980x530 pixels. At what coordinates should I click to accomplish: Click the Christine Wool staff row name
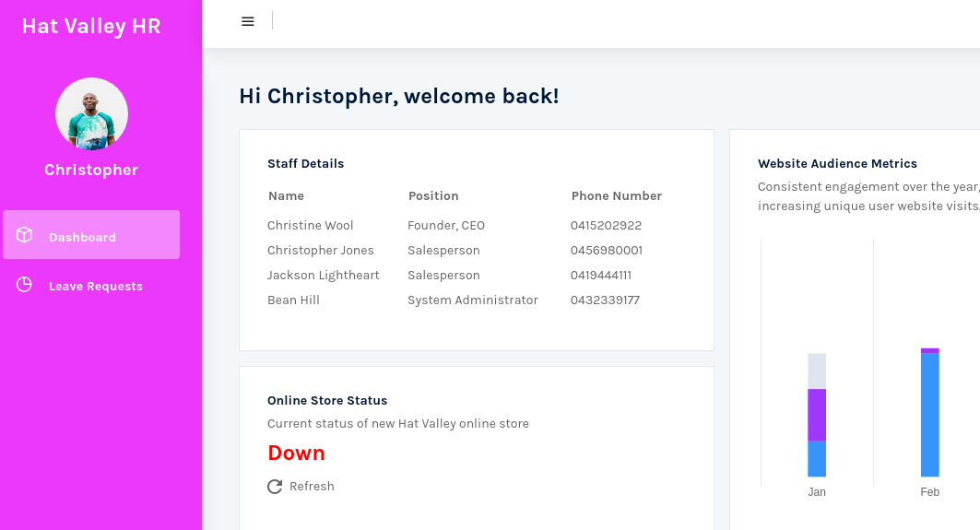[311, 226]
